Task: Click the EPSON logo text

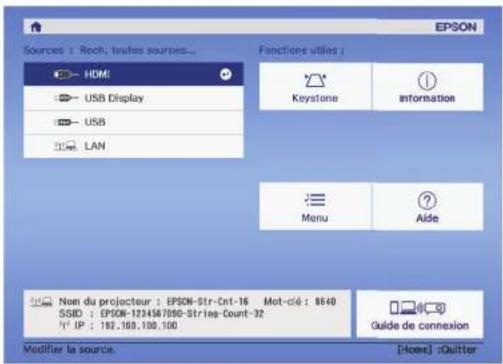Action: click(456, 27)
